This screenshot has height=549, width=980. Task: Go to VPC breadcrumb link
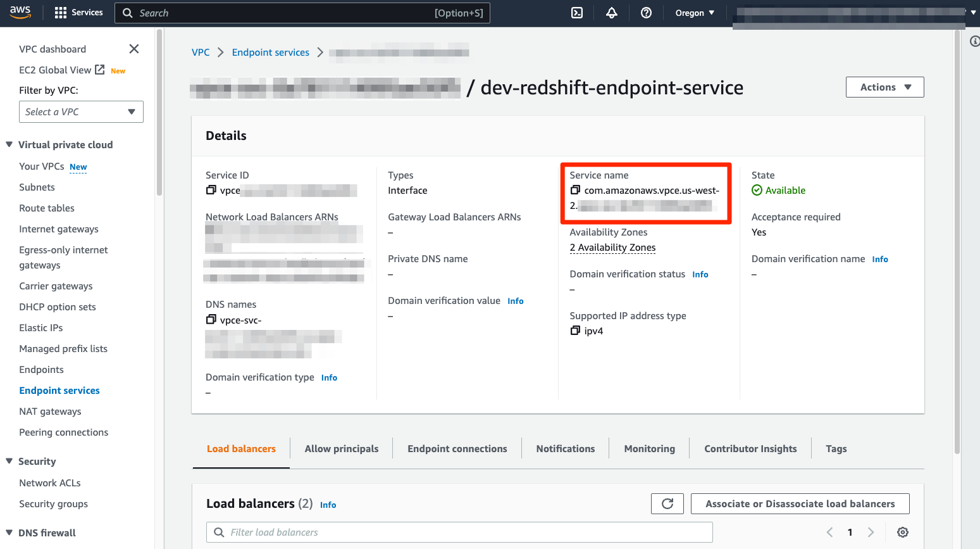click(201, 52)
